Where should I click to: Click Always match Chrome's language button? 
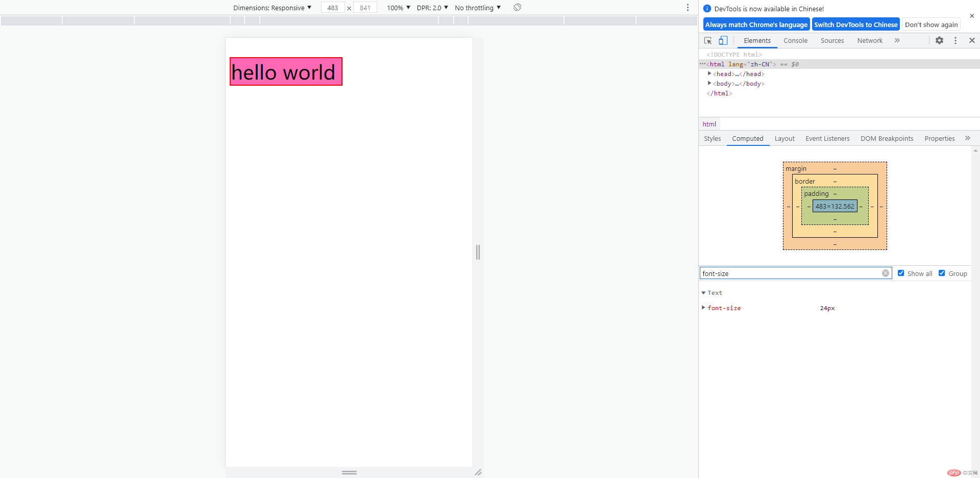756,24
